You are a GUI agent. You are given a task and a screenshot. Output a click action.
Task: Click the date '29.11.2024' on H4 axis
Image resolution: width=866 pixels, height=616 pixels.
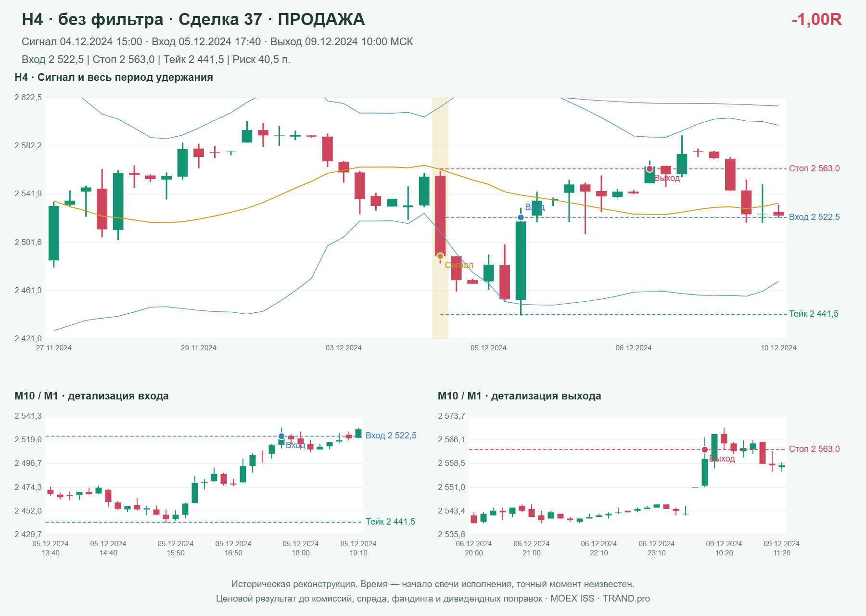tap(199, 348)
